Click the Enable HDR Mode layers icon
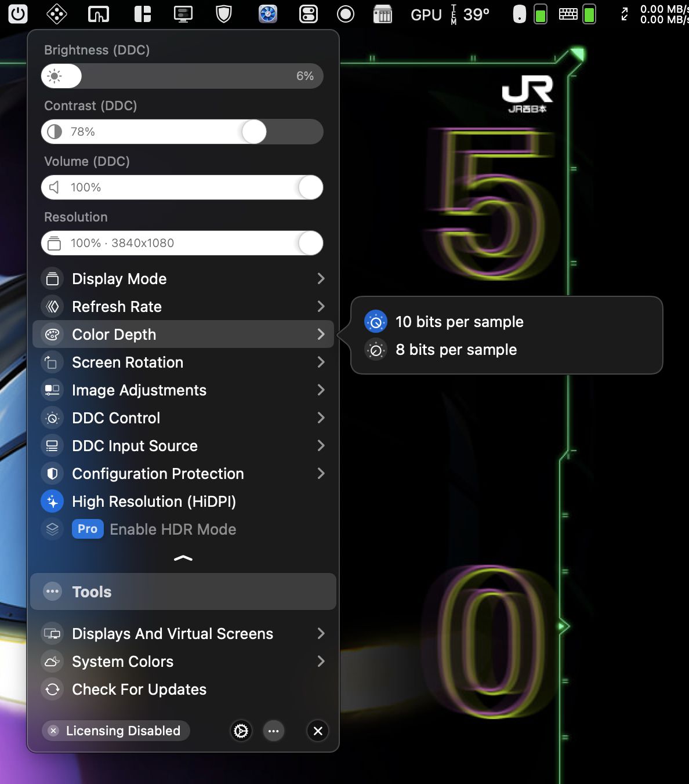 tap(52, 529)
